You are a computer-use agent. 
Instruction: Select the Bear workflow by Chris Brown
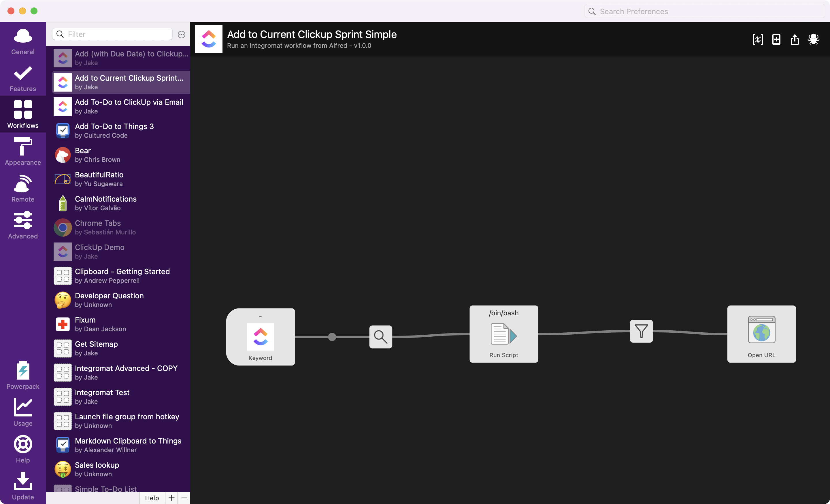[x=121, y=155]
